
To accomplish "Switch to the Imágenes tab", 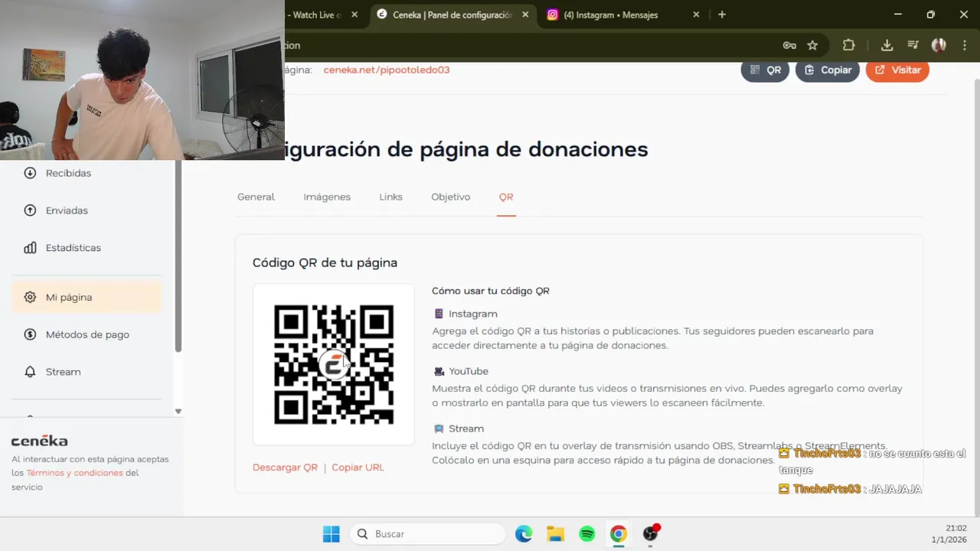I will click(x=327, y=197).
